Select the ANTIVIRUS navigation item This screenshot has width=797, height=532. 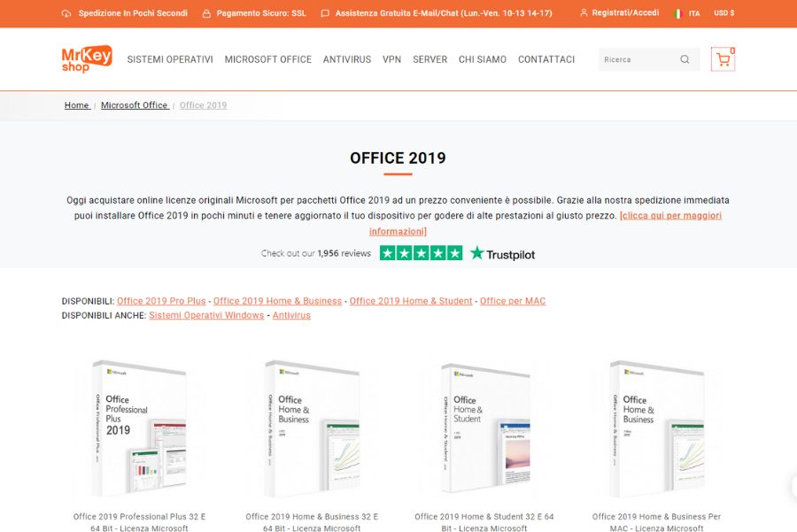(x=346, y=59)
